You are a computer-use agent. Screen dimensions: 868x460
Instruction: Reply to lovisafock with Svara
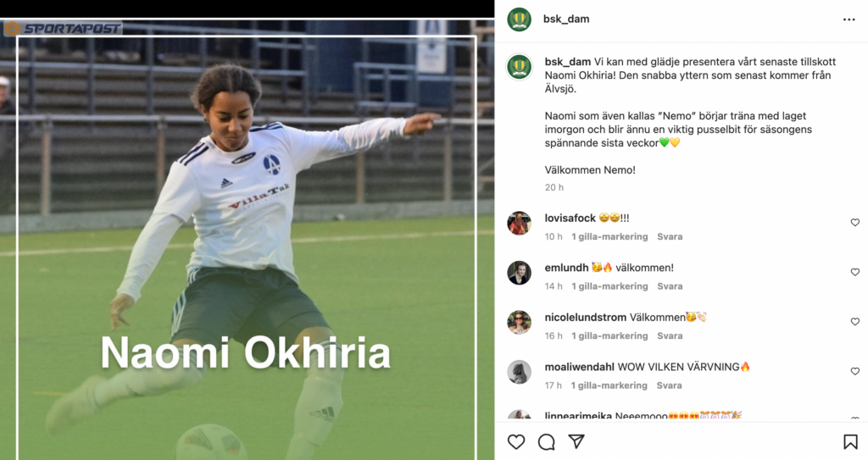click(670, 236)
